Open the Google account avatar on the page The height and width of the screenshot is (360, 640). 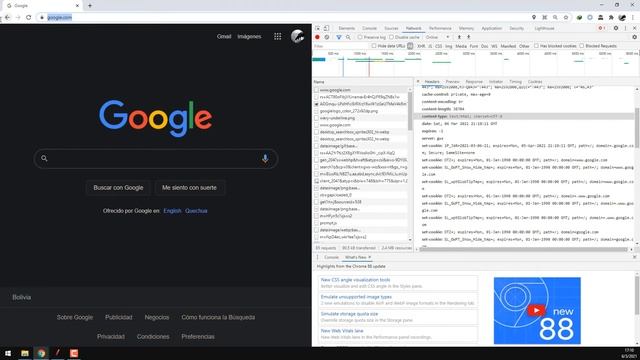tap(297, 36)
